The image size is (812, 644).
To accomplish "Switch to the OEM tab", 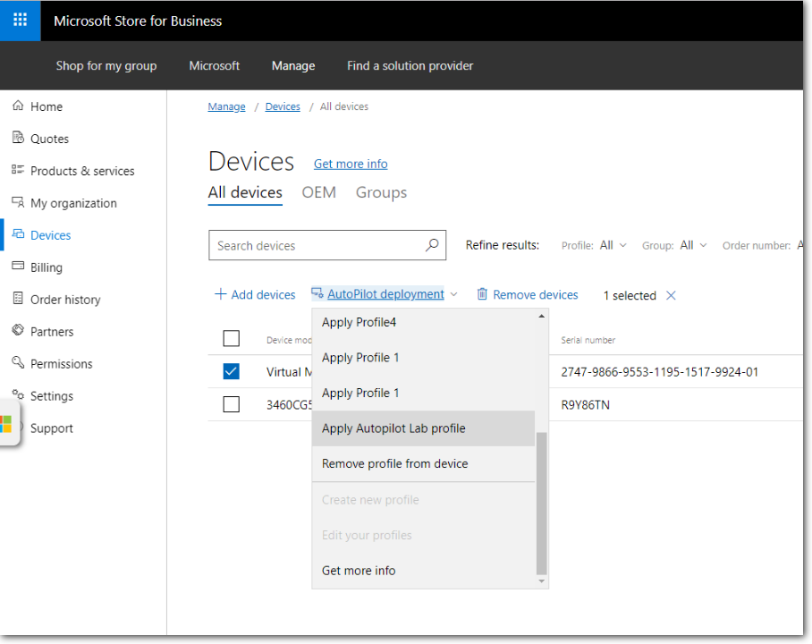I will 318,192.
